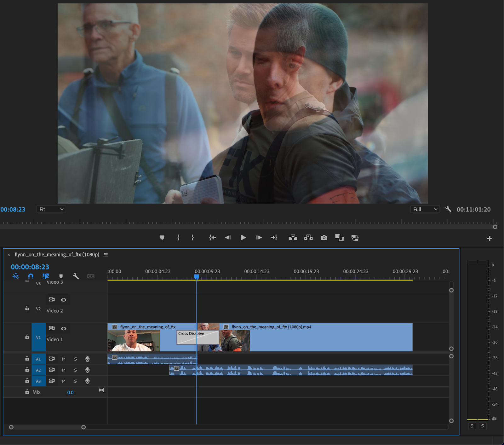Screen dimensions: 504x445
Task: Click the timeline horizontal zoom scrollbar
Action: (47, 427)
